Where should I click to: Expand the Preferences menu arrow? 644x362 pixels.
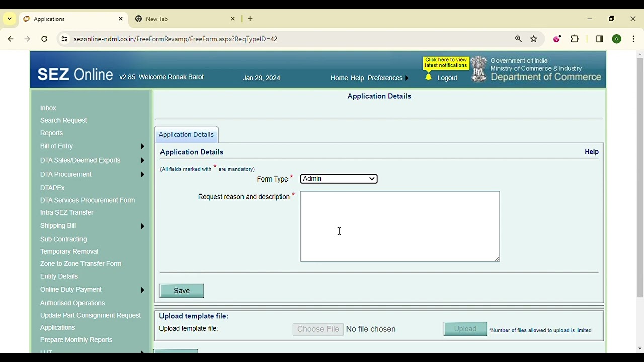(x=407, y=78)
